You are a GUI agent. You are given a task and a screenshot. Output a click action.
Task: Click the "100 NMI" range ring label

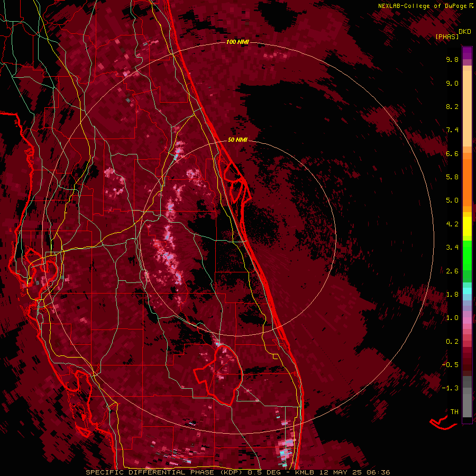(x=237, y=42)
